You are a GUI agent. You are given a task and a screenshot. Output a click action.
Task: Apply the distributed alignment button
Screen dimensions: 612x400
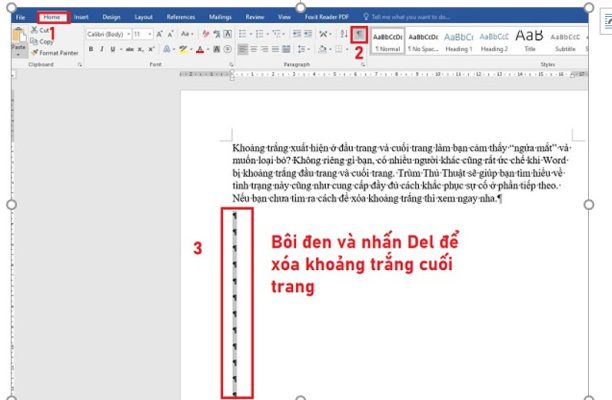[286, 49]
